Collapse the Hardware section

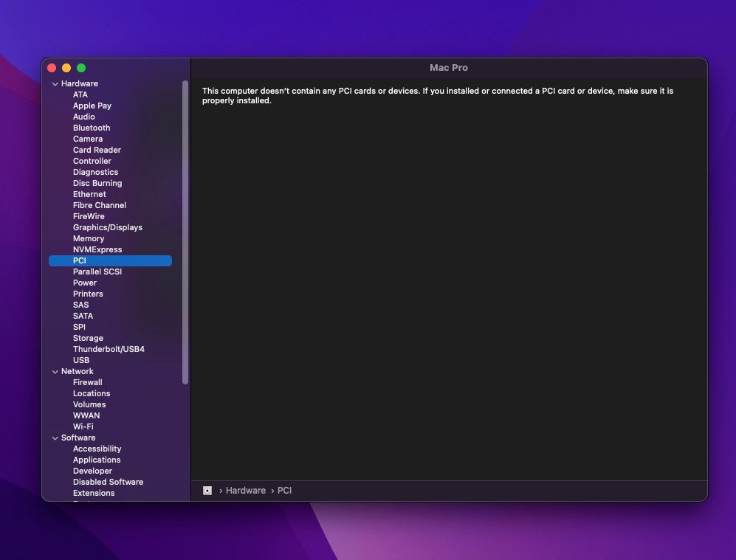pyautogui.click(x=55, y=84)
